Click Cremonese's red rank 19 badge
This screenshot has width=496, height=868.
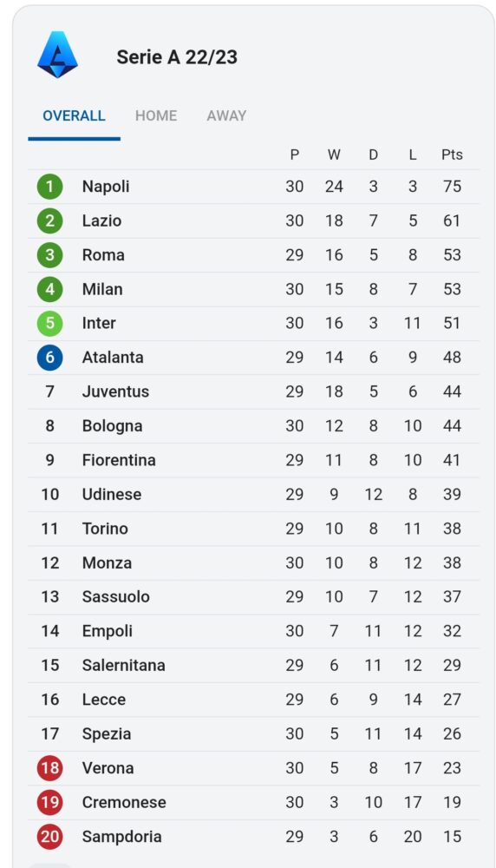coord(49,803)
